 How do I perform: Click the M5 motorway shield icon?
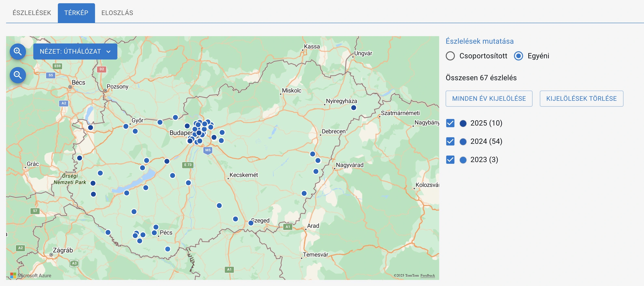click(x=208, y=150)
